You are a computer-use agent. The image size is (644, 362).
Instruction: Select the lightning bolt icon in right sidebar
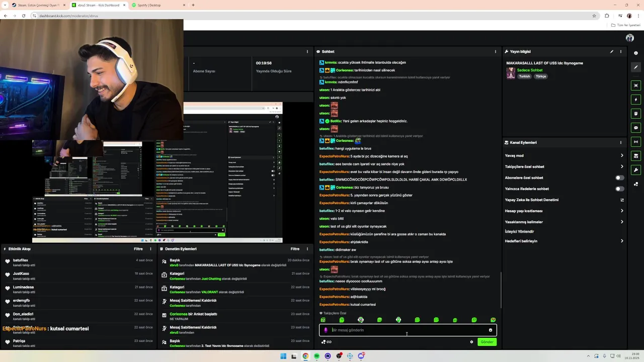[636, 100]
